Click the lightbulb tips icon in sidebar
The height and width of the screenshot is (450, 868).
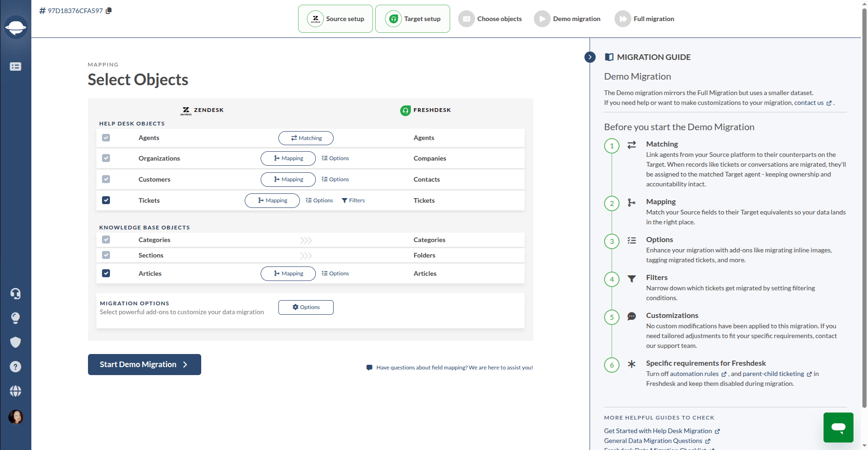pos(15,318)
